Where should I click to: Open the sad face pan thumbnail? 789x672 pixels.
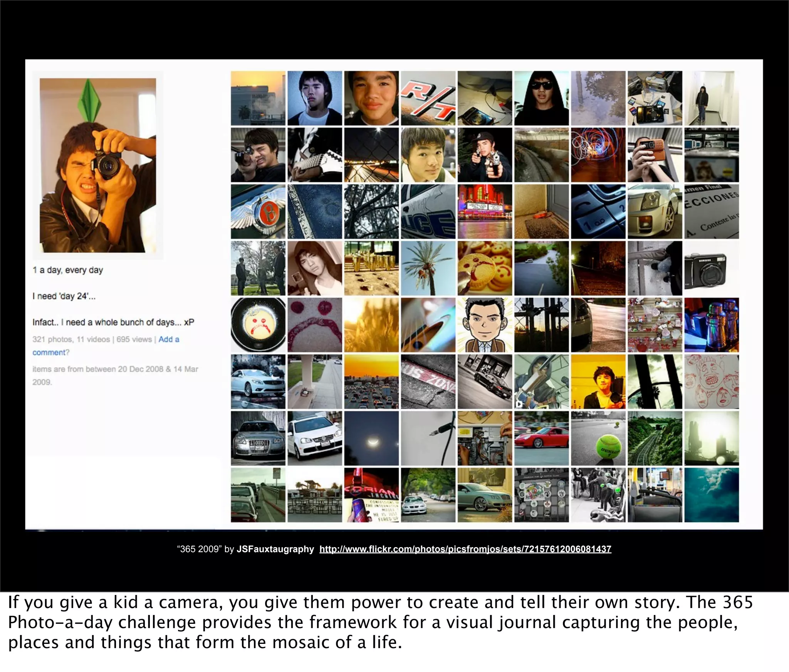(258, 325)
